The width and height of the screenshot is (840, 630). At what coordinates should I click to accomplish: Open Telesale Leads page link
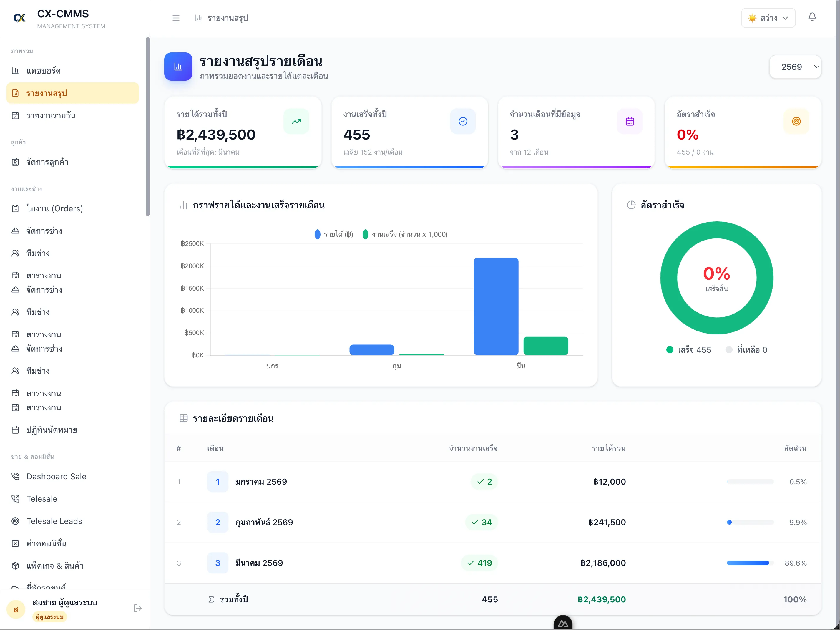click(x=54, y=521)
